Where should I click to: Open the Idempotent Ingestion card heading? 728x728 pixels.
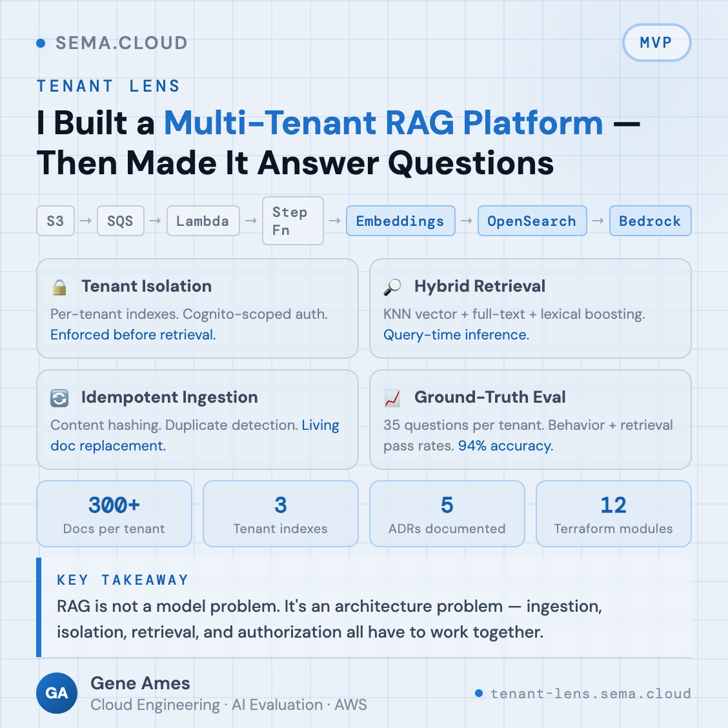point(170,398)
